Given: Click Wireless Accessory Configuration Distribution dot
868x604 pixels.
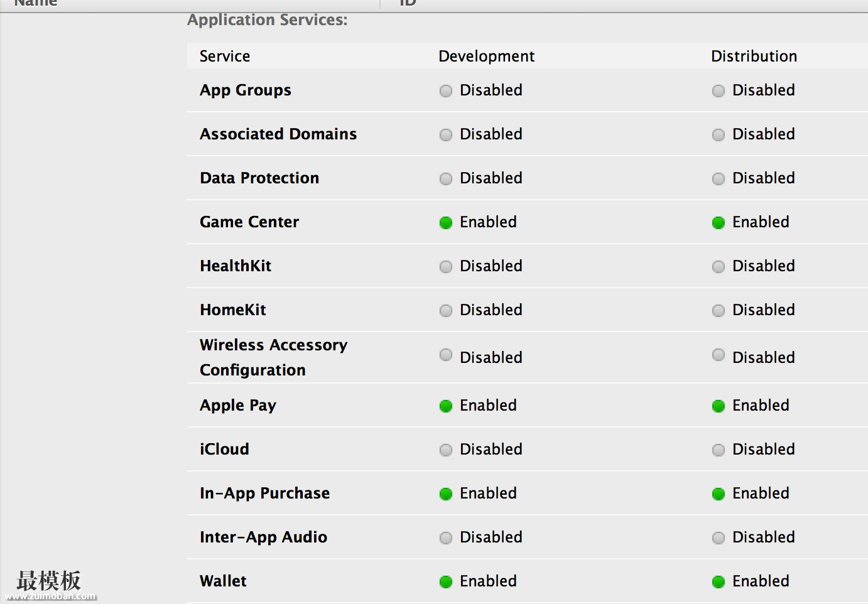Looking at the screenshot, I should (x=719, y=355).
